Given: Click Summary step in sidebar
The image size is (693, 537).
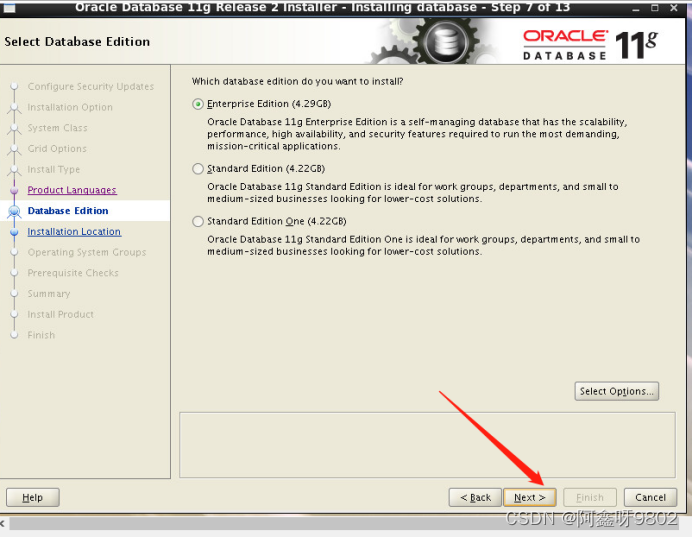Looking at the screenshot, I should 49,294.
